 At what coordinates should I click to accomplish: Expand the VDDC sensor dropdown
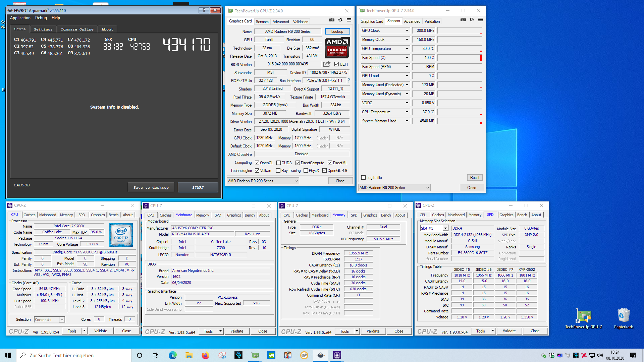(407, 103)
